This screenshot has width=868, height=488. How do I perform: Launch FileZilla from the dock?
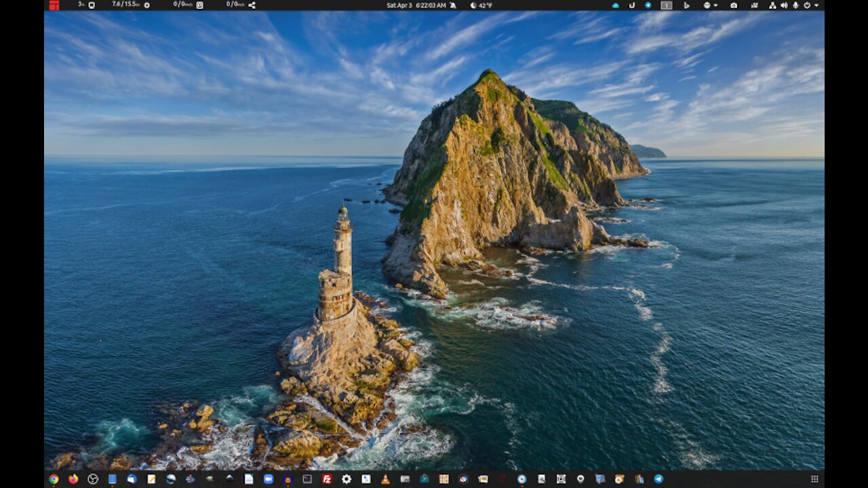coord(327,479)
